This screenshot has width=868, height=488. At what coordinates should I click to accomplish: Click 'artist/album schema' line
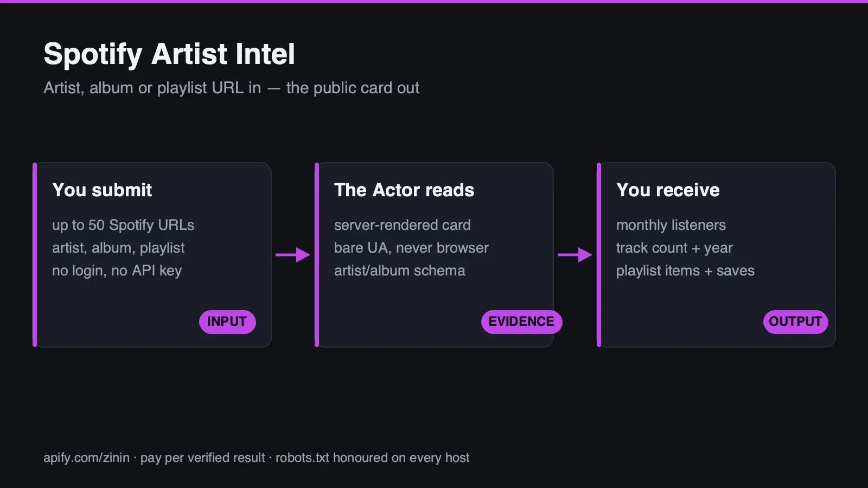pos(399,271)
